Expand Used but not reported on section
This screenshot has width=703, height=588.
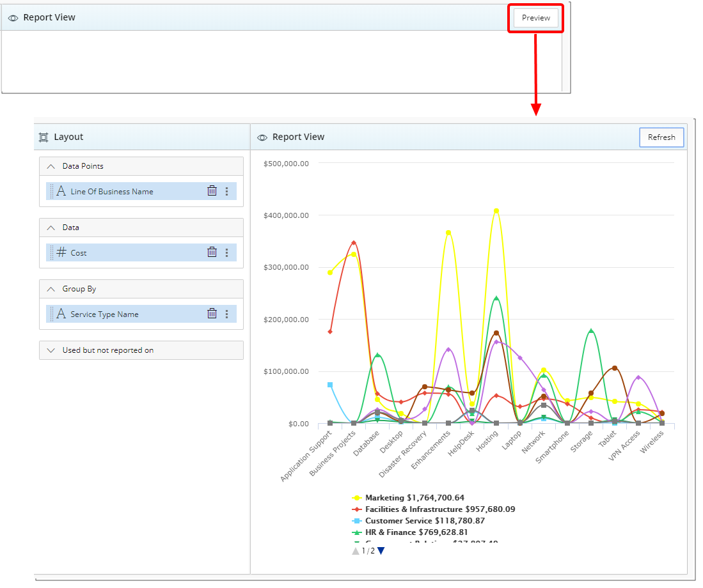tap(51, 350)
